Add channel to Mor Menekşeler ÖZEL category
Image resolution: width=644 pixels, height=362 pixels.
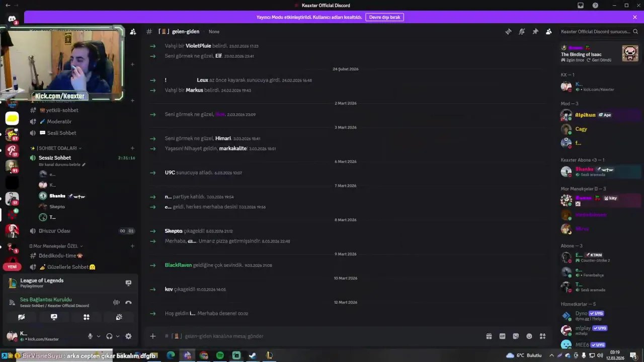pyautogui.click(x=132, y=246)
